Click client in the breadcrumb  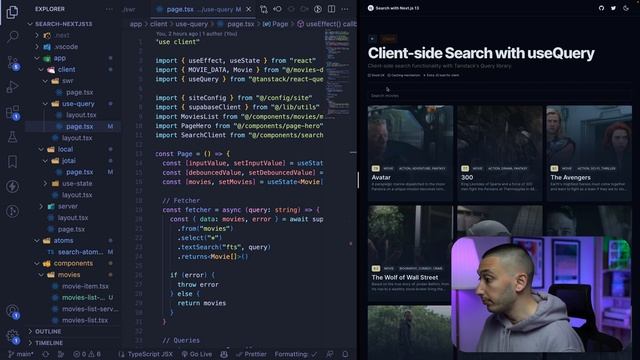click(x=158, y=24)
